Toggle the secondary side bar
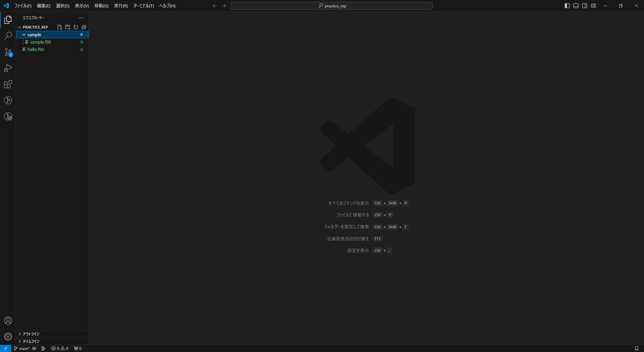This screenshot has width=644, height=352. point(585,6)
